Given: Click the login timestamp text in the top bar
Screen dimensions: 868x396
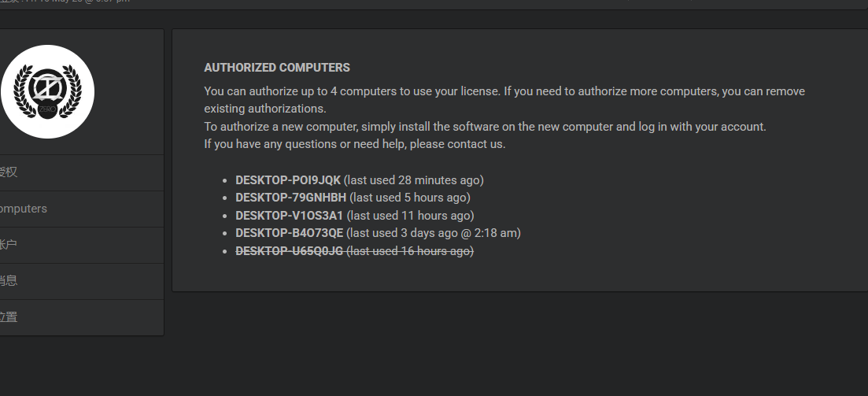Looking at the screenshot, I should tap(65, 2).
